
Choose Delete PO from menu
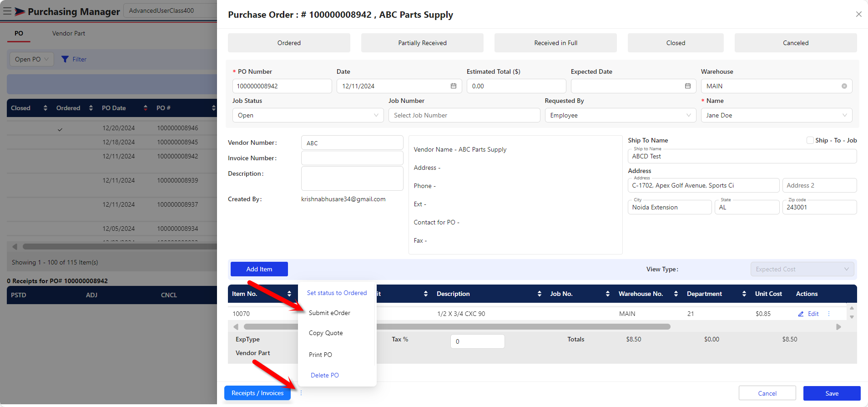[325, 375]
